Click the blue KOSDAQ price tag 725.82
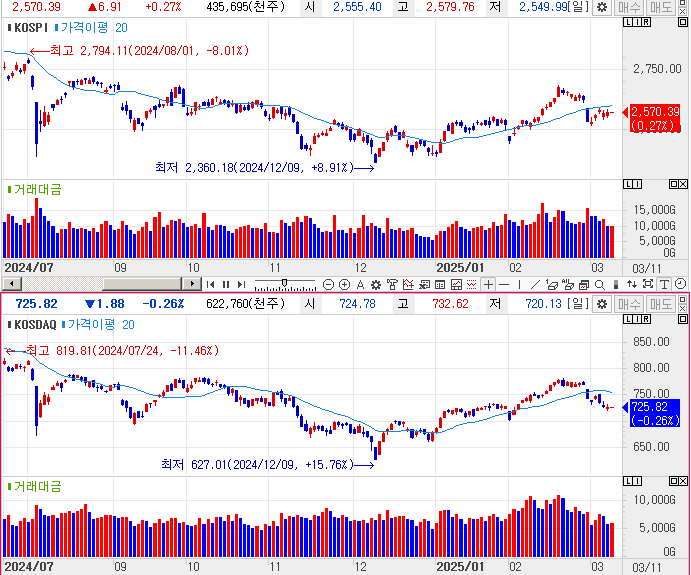Viewport: 691px width, 575px height. [x=655, y=413]
